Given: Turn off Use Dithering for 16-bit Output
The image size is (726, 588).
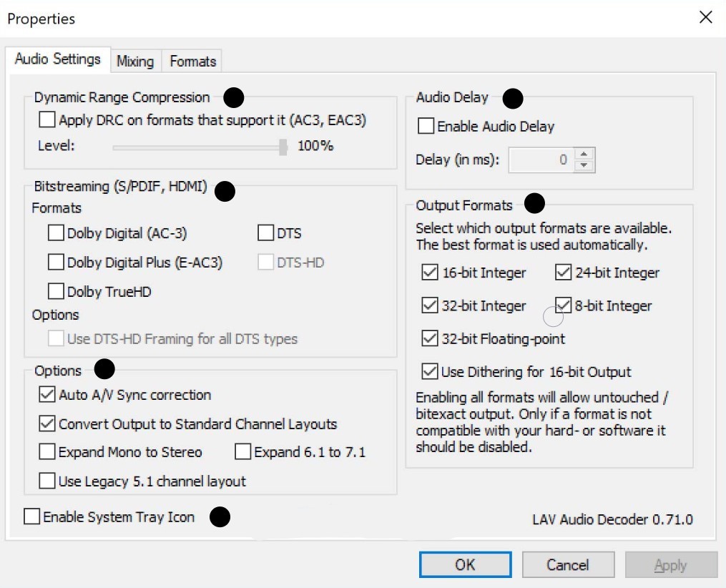Looking at the screenshot, I should click(x=430, y=372).
